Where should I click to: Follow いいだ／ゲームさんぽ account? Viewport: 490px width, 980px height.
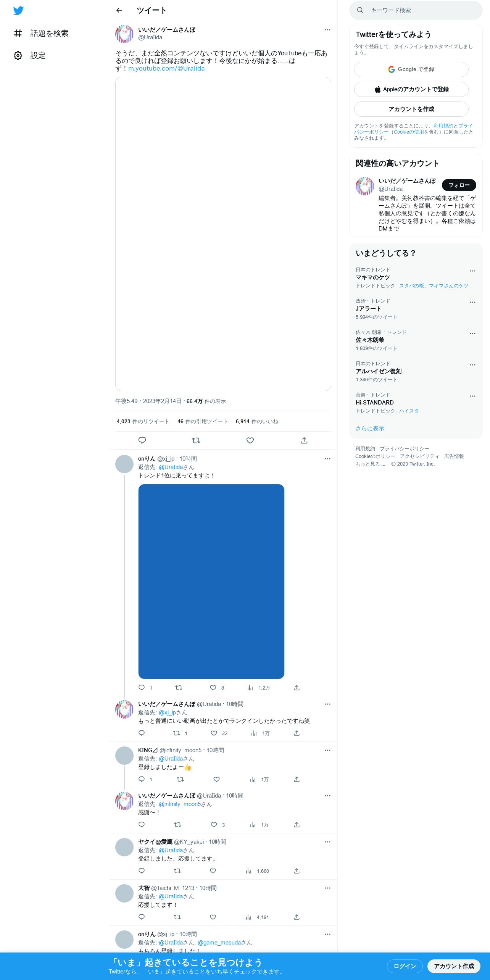click(x=459, y=185)
